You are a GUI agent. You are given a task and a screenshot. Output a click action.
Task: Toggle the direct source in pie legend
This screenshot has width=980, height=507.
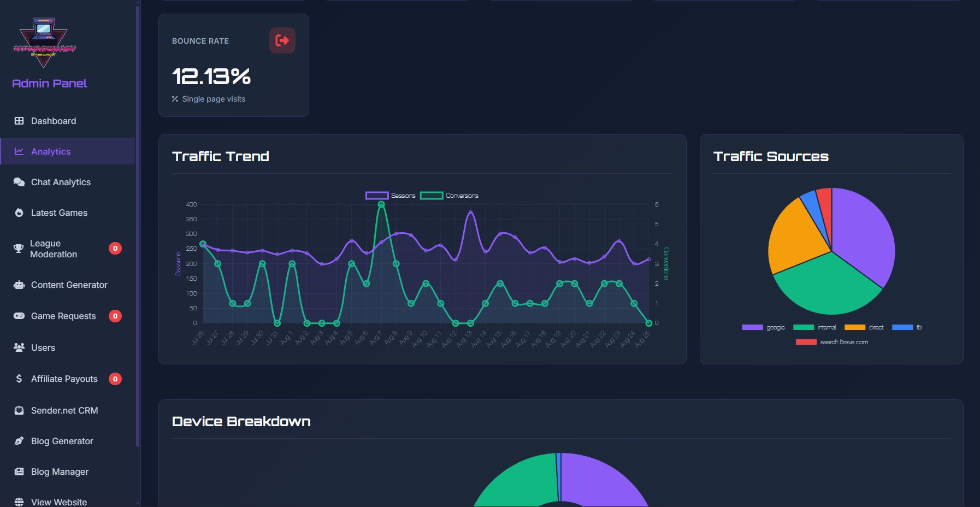pyautogui.click(x=864, y=327)
